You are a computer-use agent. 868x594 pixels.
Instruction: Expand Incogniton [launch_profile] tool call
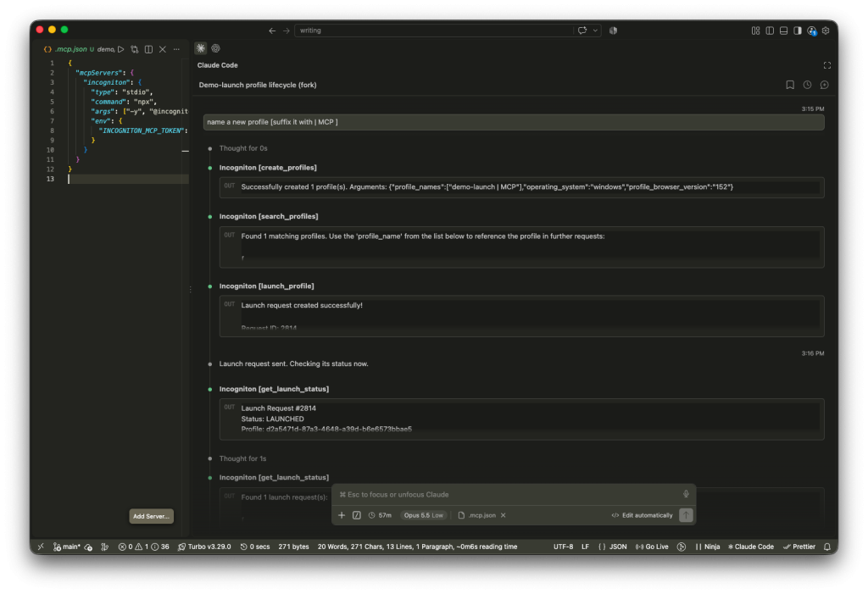[266, 286]
